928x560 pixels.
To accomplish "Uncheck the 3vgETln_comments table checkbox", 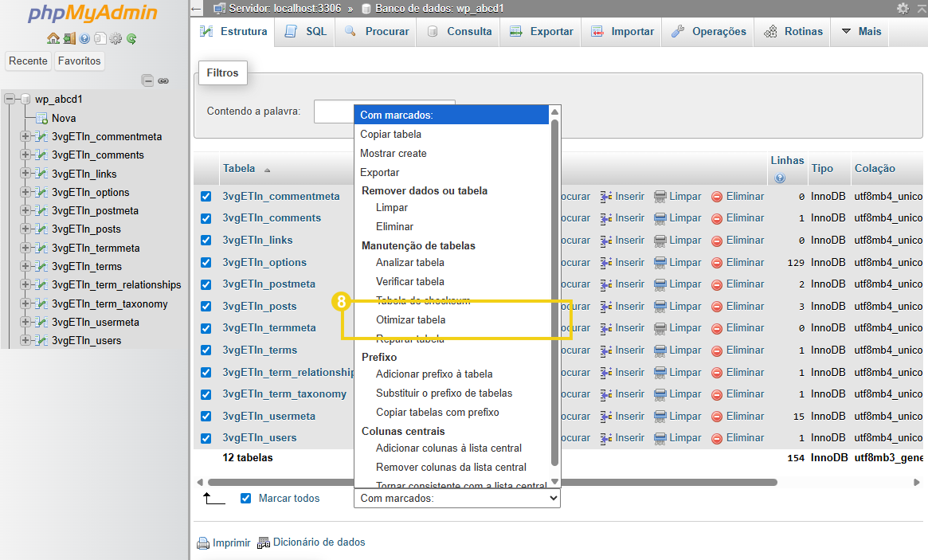I will click(x=206, y=217).
